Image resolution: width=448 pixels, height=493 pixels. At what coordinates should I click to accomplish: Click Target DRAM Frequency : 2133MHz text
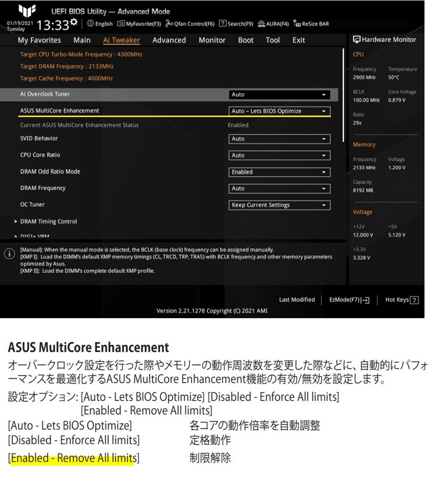pos(67,66)
